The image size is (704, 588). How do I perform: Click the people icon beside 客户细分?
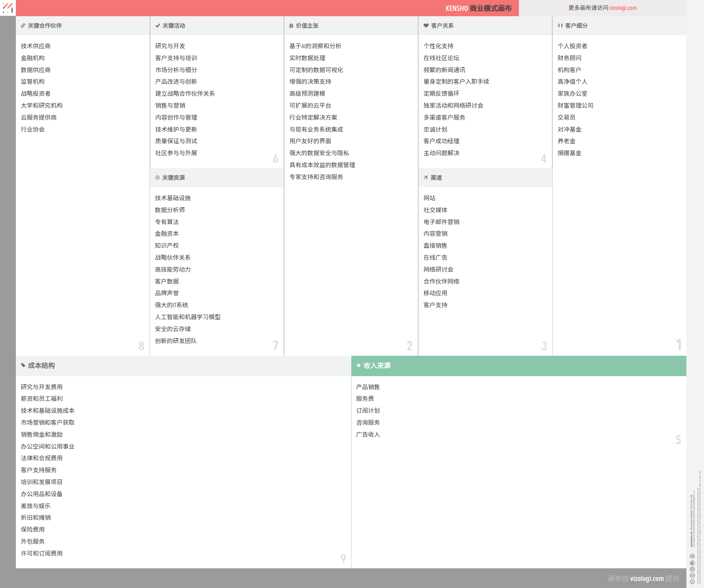tap(560, 26)
